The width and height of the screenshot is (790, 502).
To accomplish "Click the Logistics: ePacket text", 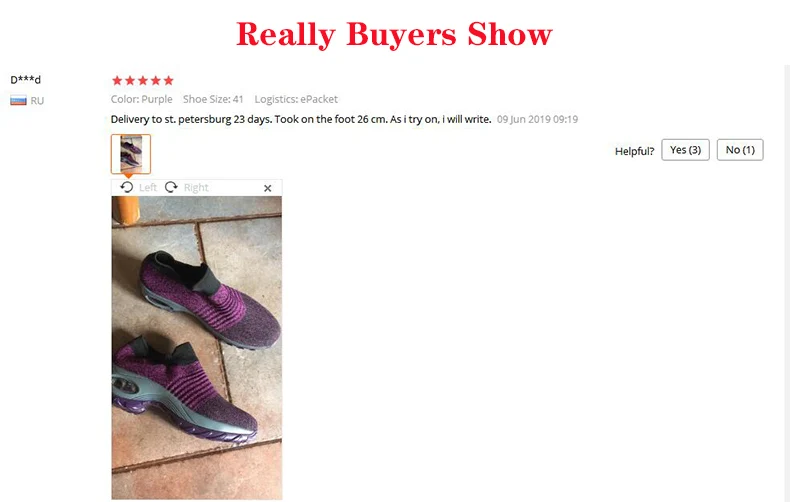I will point(296,99).
